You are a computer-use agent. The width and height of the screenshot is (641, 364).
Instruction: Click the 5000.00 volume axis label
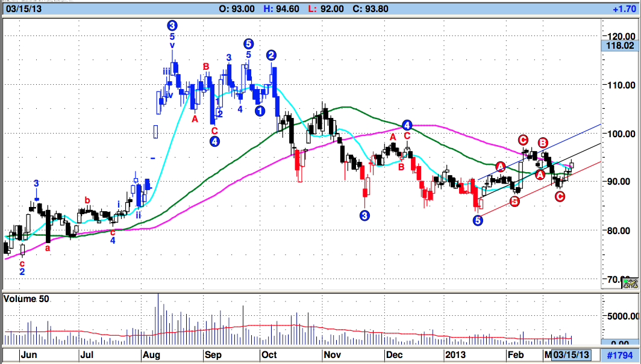[x=622, y=316]
